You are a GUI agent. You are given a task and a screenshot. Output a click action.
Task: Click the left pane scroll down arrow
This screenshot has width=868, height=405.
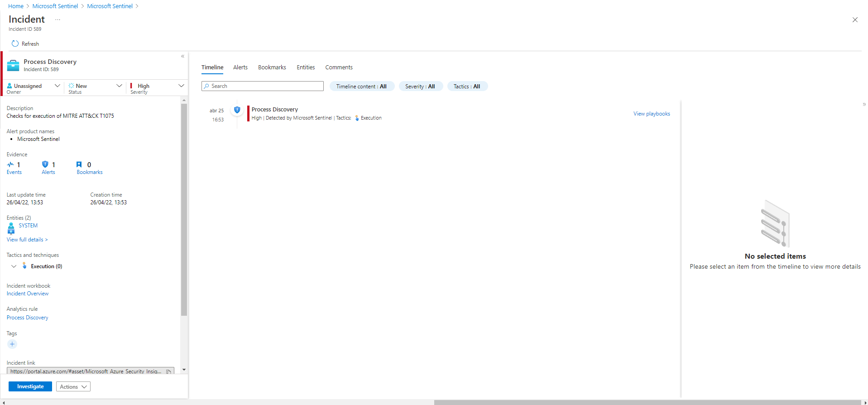pos(184,370)
